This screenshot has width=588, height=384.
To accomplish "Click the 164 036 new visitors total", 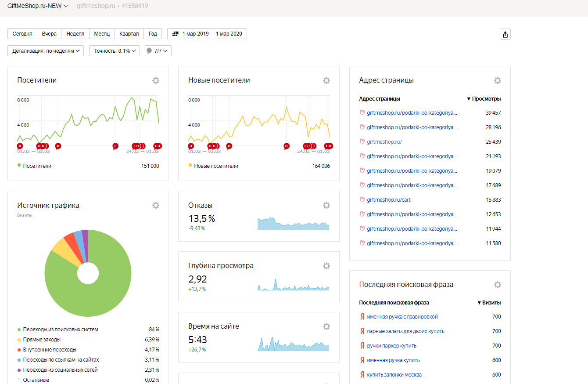I will click(x=320, y=166).
